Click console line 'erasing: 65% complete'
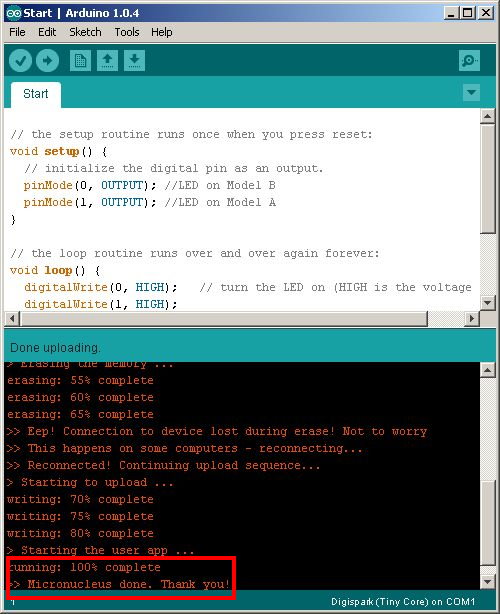The width and height of the screenshot is (500, 614). 80,414
